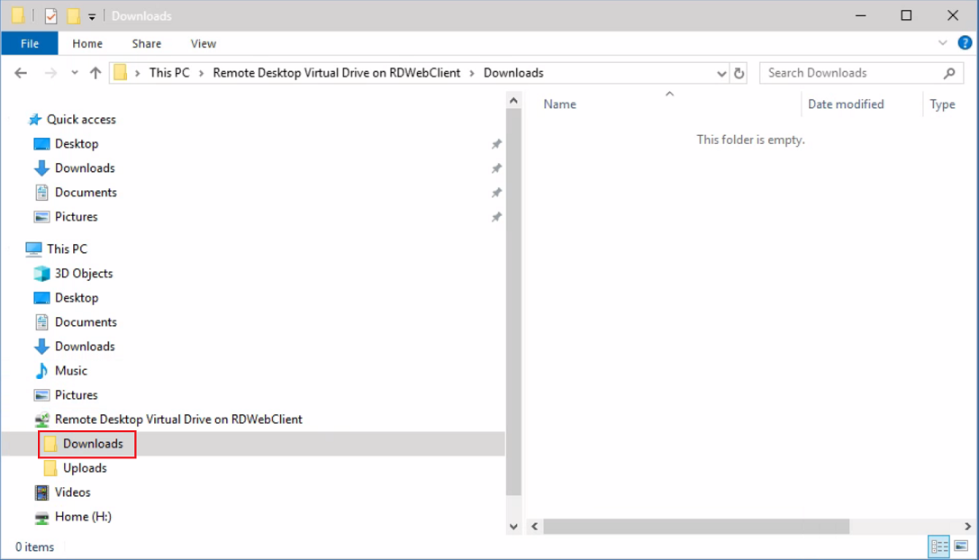Open the Videos folder
This screenshot has width=979, height=560.
(x=72, y=492)
